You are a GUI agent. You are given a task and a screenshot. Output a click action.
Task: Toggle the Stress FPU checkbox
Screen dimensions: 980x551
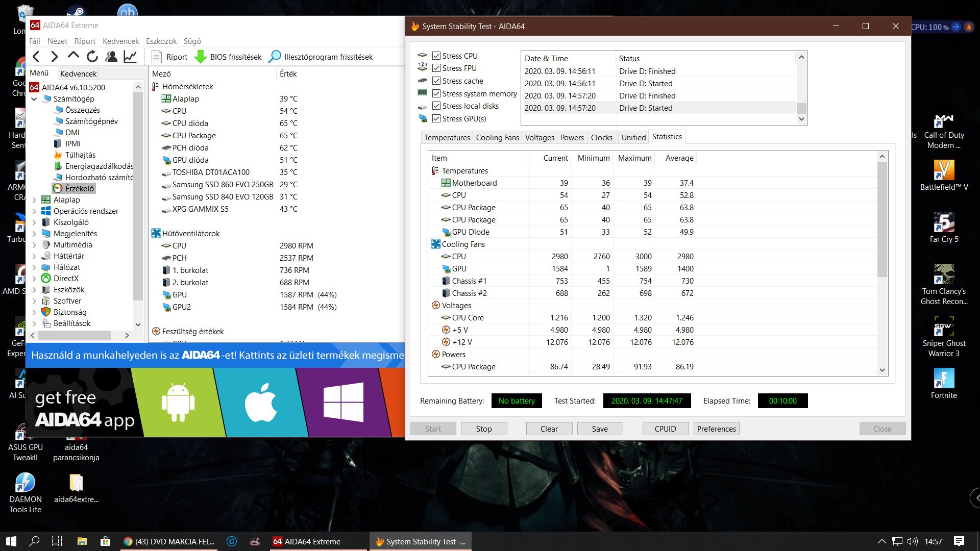point(436,68)
